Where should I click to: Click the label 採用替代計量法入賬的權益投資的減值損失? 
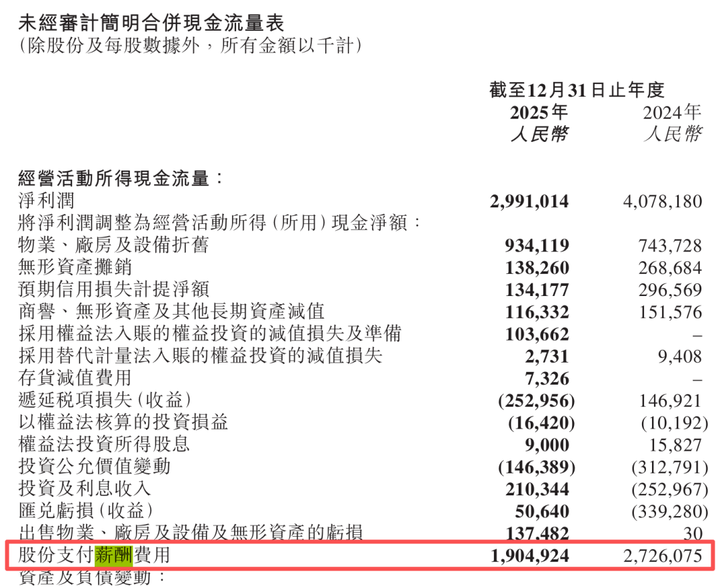tap(200, 355)
